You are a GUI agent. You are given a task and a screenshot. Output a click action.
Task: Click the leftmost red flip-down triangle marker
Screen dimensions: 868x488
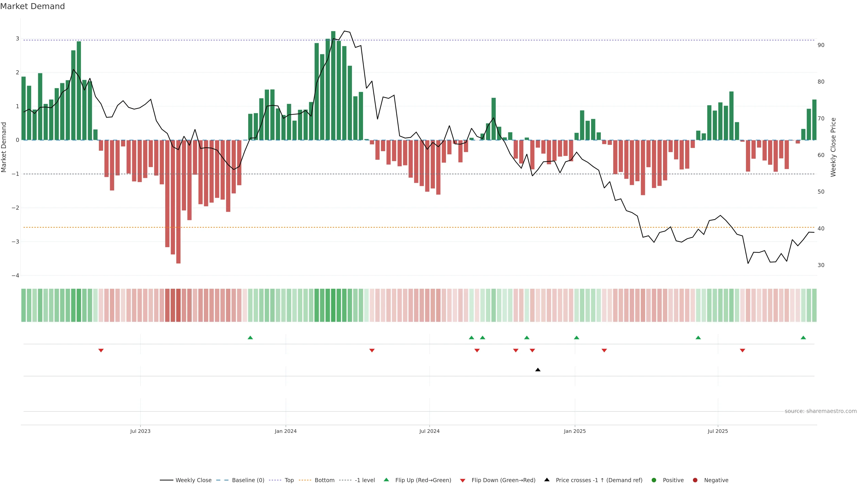[x=101, y=351]
